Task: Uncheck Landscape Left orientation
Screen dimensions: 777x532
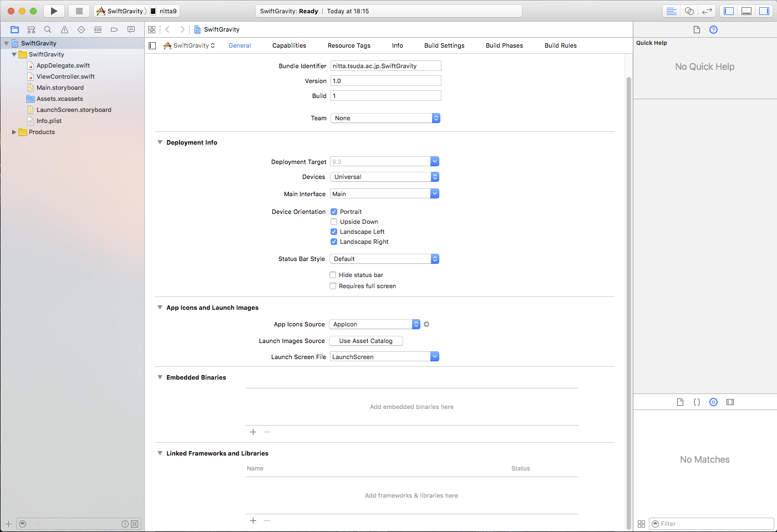Action: tap(334, 232)
